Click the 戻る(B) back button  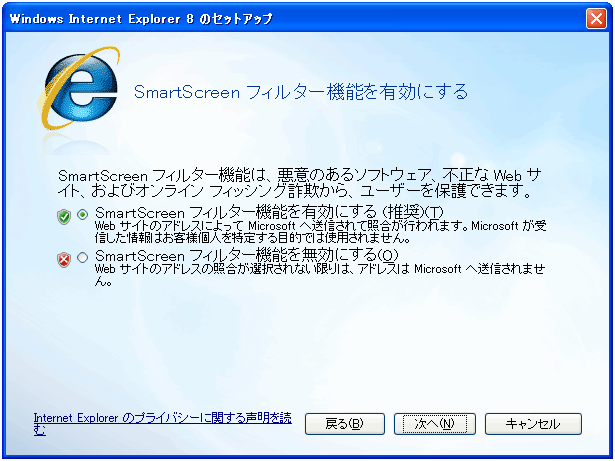tap(345, 424)
